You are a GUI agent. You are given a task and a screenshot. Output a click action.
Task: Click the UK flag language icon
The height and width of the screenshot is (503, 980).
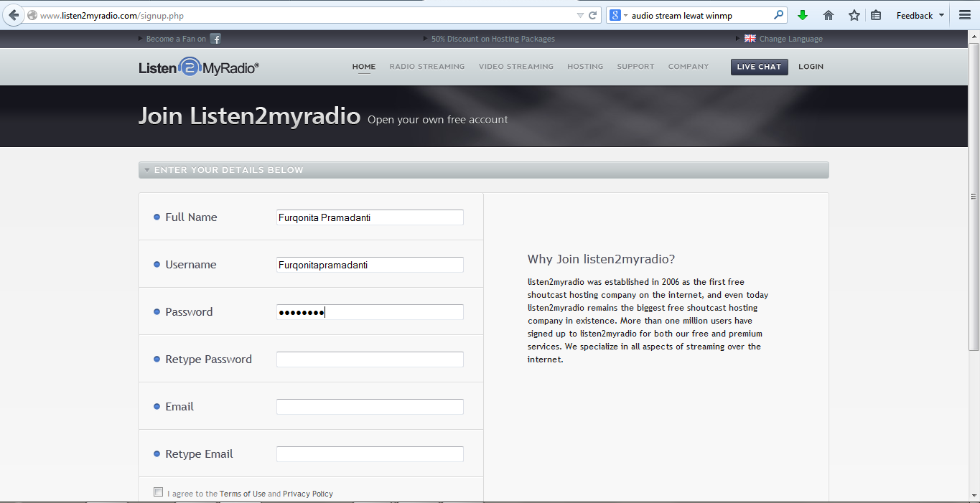coord(750,39)
